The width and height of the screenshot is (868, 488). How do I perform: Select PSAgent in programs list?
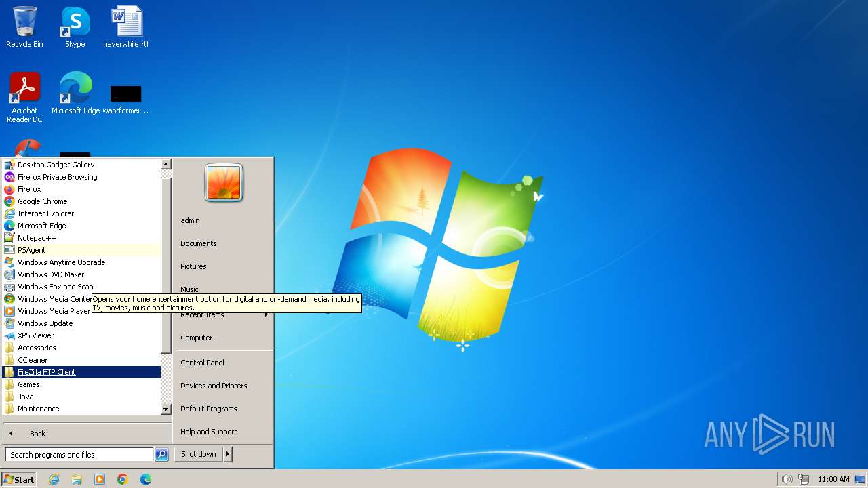[81, 250]
